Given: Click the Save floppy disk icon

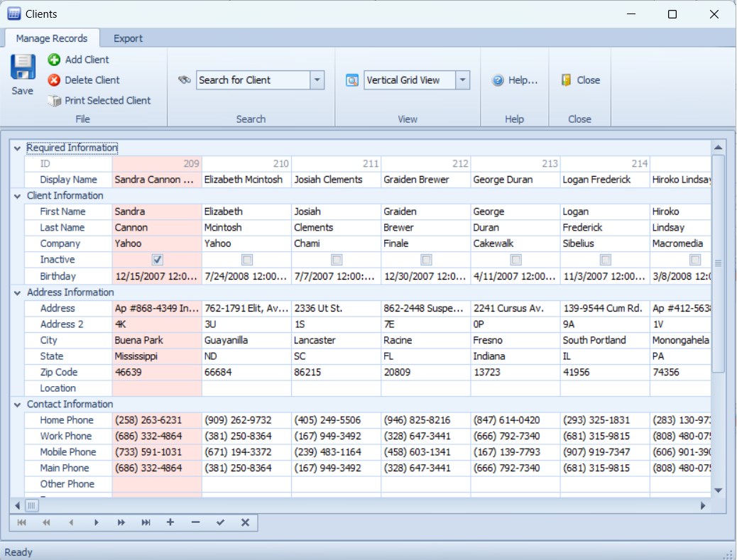Looking at the screenshot, I should pyautogui.click(x=22, y=67).
